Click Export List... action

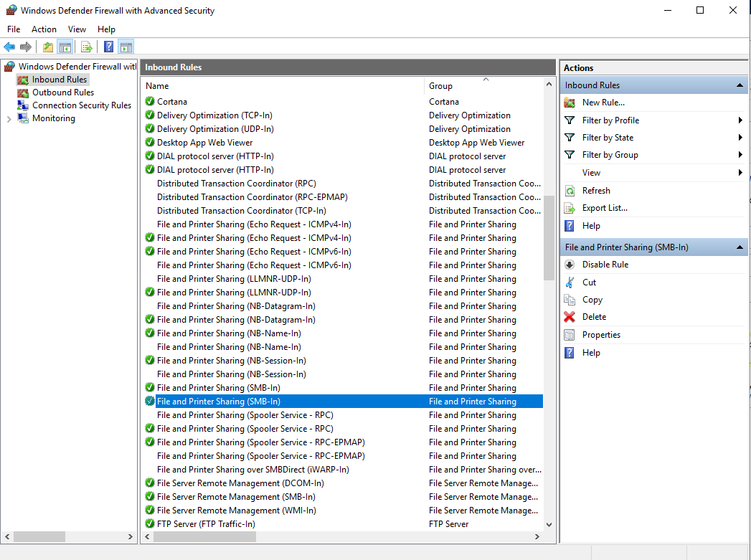click(605, 208)
